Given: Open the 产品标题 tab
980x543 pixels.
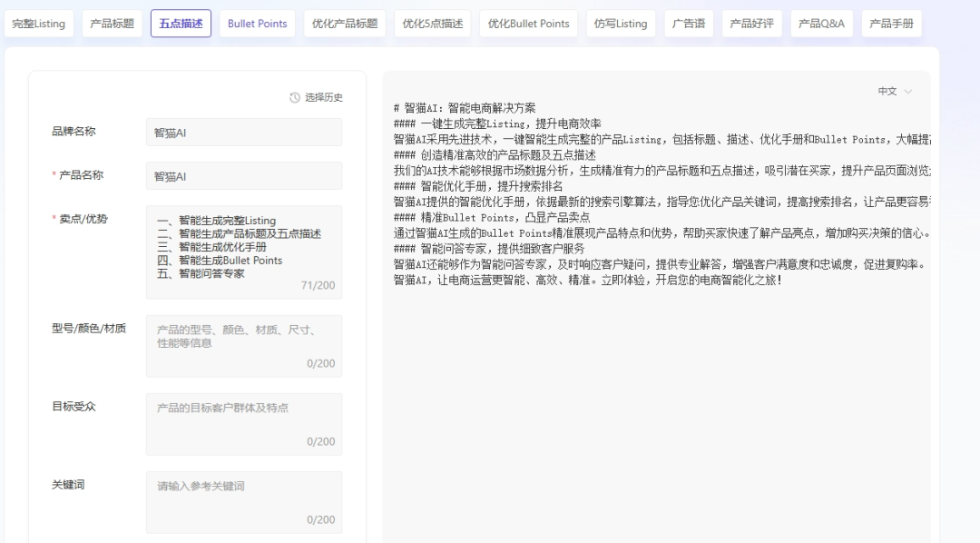Looking at the screenshot, I should tap(113, 24).
